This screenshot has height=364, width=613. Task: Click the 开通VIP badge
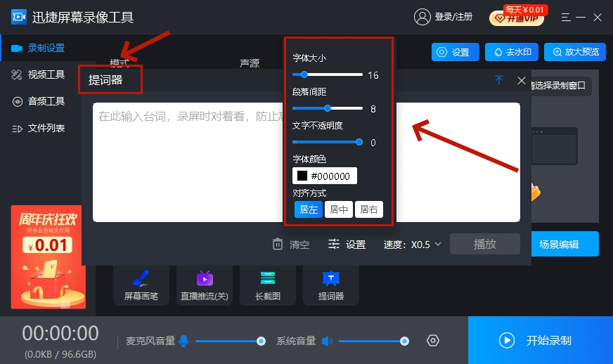tap(517, 18)
